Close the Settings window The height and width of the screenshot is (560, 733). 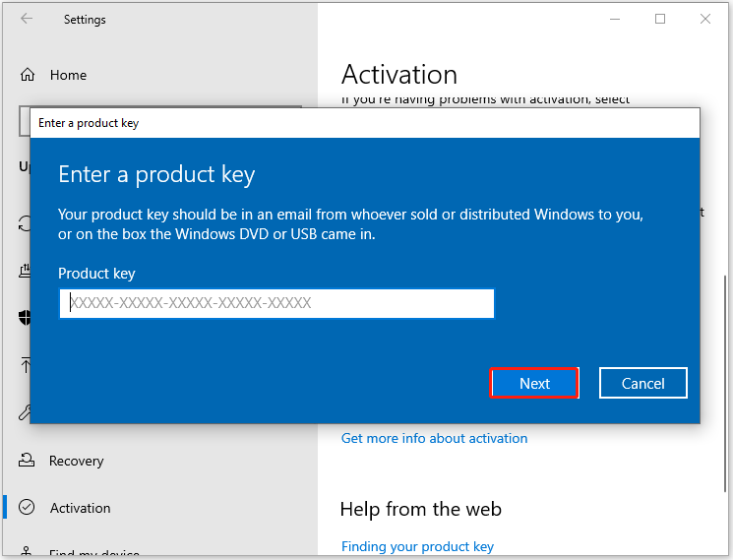coord(704,19)
